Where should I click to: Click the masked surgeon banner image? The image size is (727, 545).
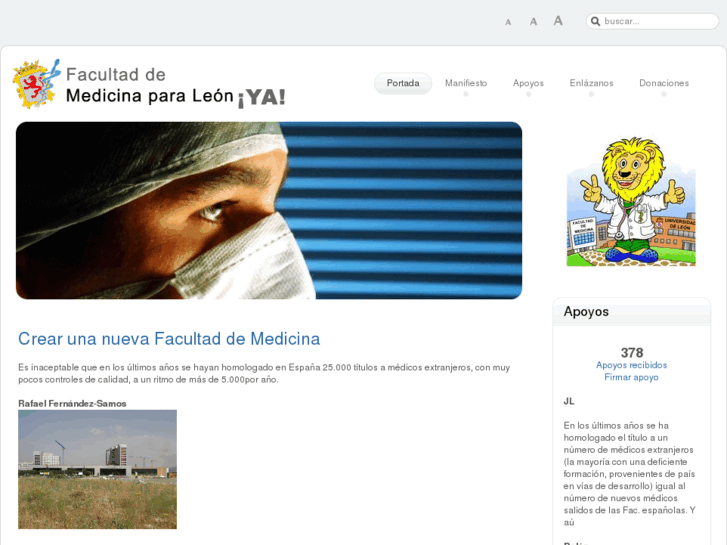pyautogui.click(x=269, y=211)
